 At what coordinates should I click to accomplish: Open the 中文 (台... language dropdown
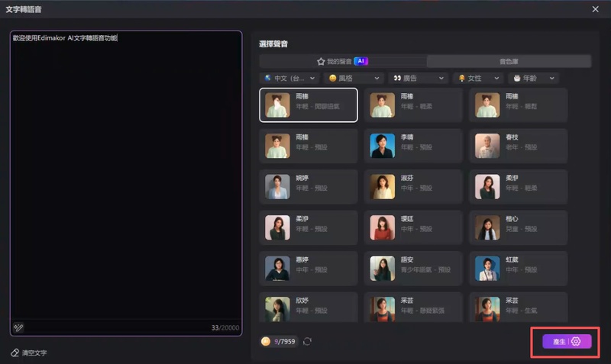point(289,79)
